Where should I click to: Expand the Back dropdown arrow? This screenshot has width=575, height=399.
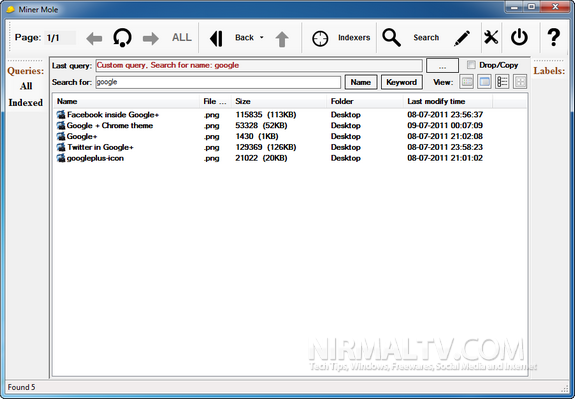[x=261, y=37]
